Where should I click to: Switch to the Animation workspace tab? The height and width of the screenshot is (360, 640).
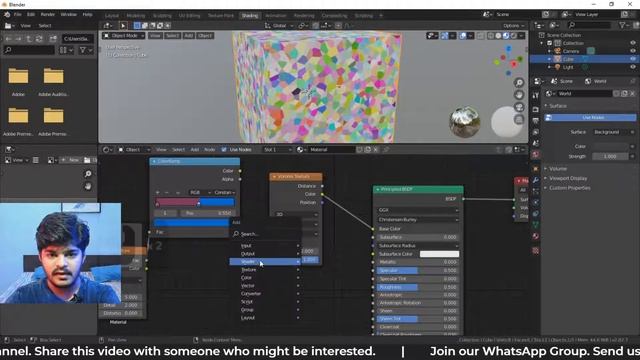[x=276, y=16]
